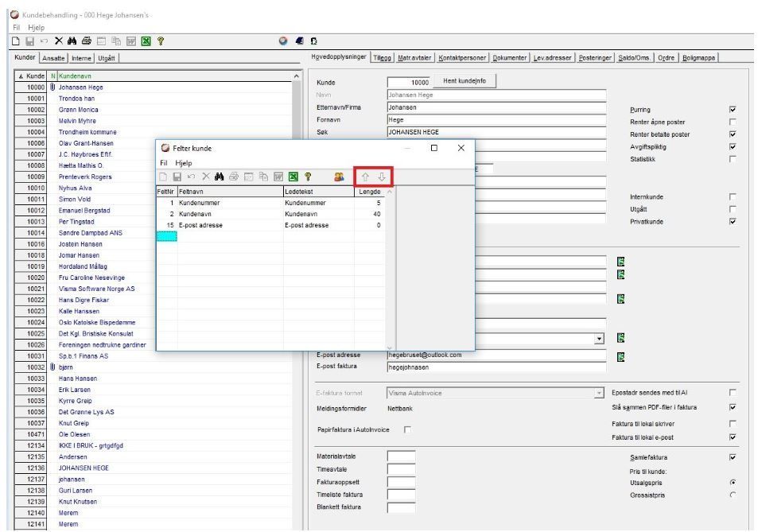Click the Excel export icon in main toolbar
The width and height of the screenshot is (758, 532).
pos(146,41)
